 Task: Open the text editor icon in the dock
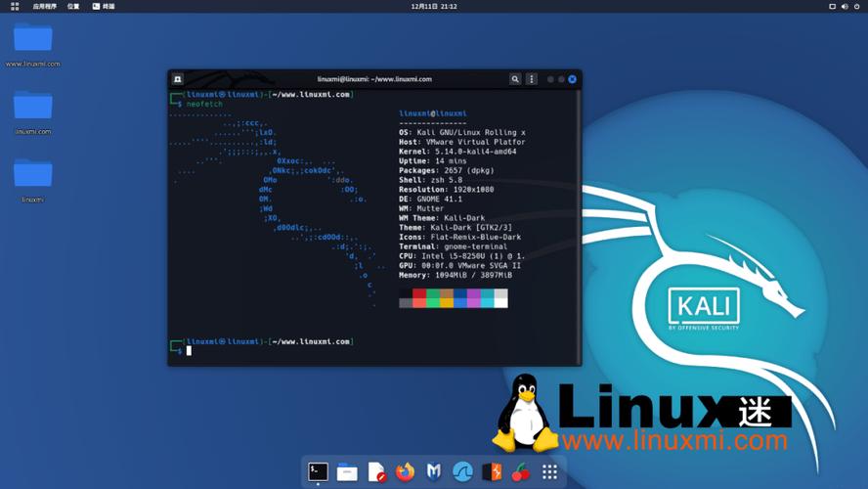click(x=376, y=471)
